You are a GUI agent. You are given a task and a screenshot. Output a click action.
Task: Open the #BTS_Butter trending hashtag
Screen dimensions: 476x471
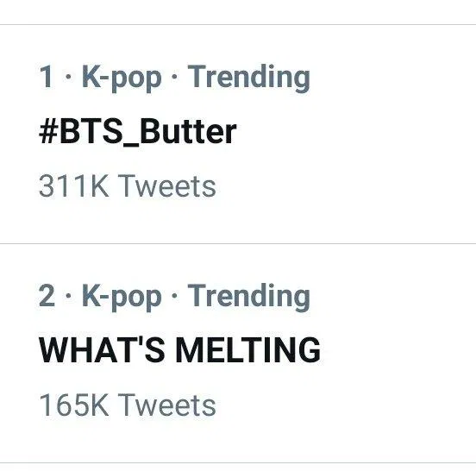[138, 132]
